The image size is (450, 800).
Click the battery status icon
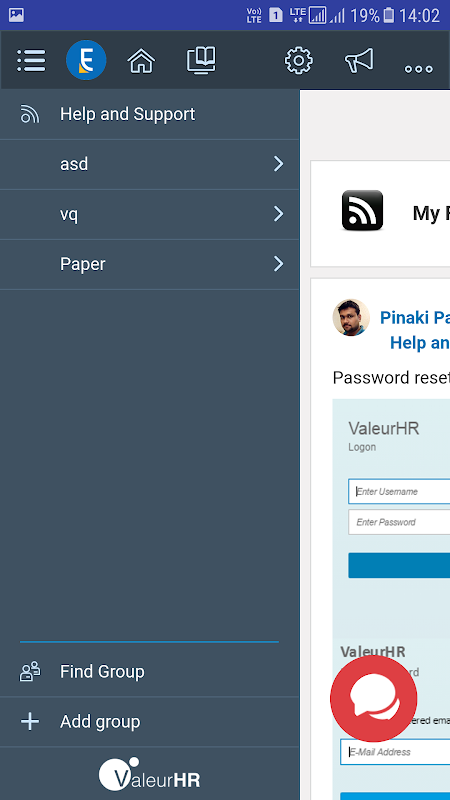pyautogui.click(x=389, y=15)
